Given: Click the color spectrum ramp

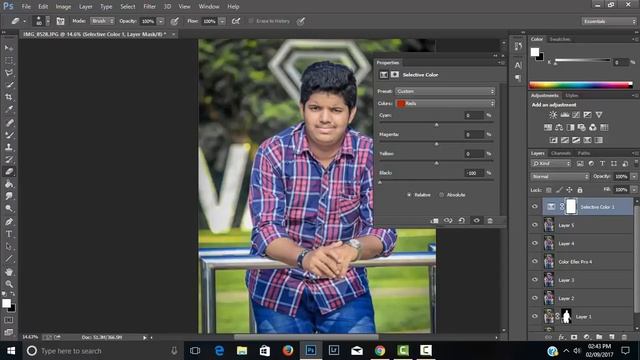Looking at the screenshot, I should tap(581, 85).
